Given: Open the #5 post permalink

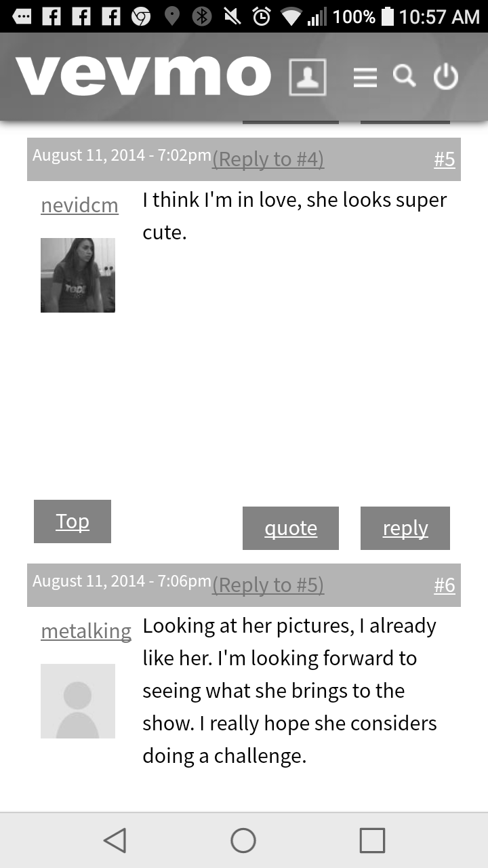Looking at the screenshot, I should [445, 159].
